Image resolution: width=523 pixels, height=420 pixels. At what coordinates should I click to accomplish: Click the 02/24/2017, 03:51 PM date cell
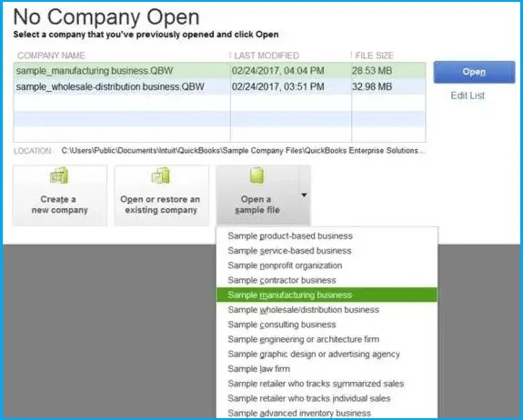pyautogui.click(x=277, y=86)
